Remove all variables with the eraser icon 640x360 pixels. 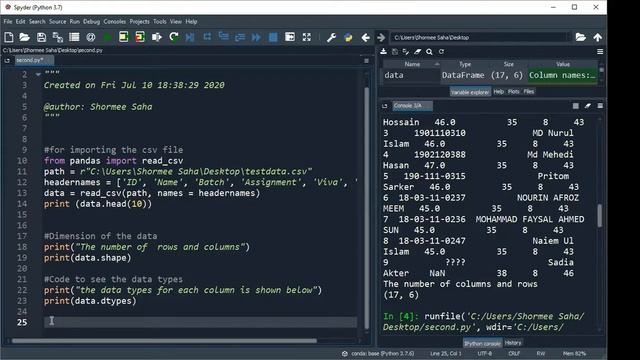coord(418,51)
